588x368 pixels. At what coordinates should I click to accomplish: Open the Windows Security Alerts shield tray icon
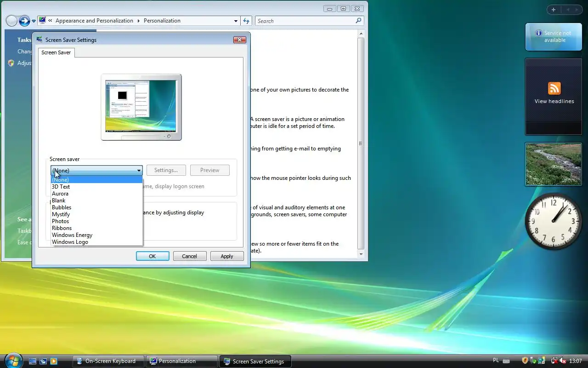(x=525, y=361)
